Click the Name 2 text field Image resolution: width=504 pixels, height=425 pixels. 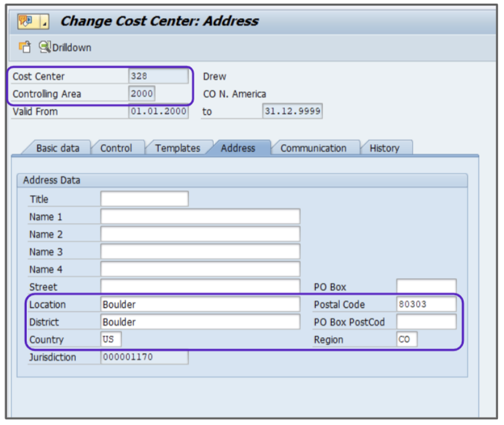[x=200, y=234]
